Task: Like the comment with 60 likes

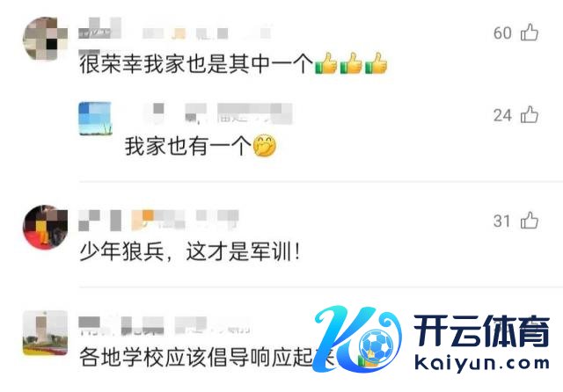Action: pos(530,33)
